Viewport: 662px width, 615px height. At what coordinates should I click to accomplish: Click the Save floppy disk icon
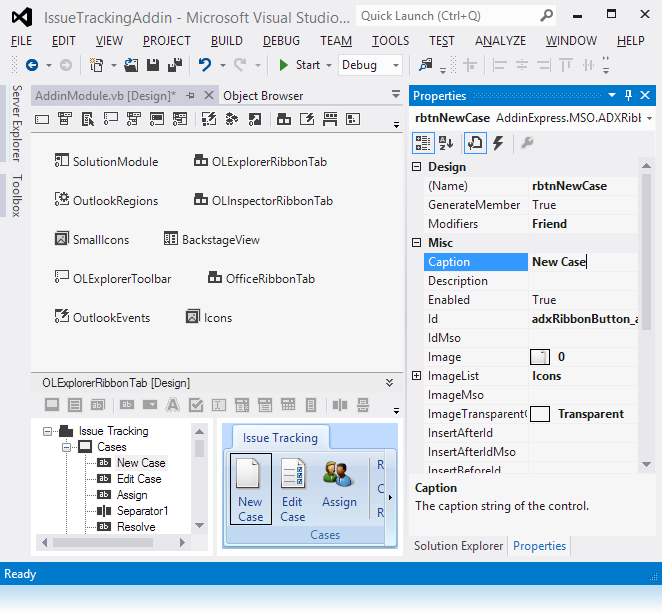(153, 65)
